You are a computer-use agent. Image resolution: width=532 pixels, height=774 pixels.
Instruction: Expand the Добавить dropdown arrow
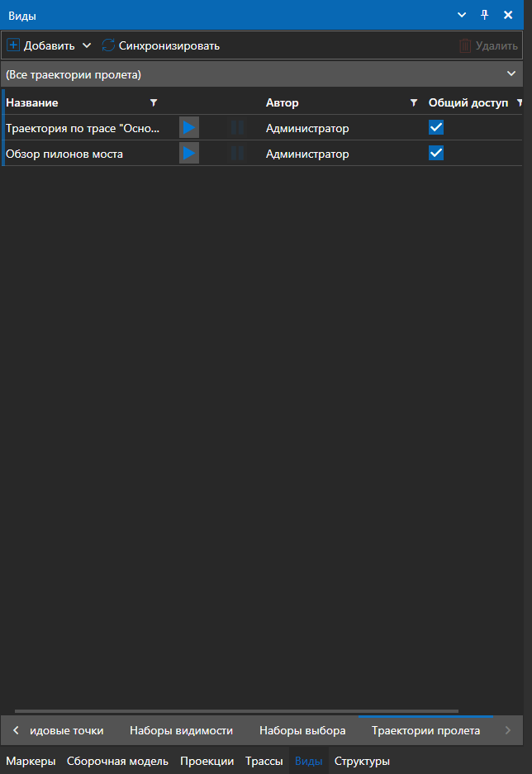pos(87,45)
